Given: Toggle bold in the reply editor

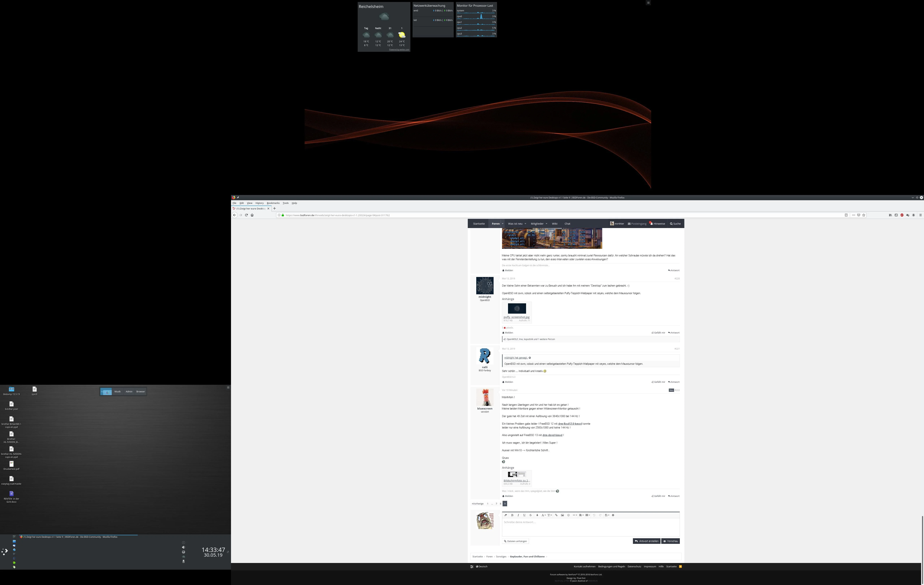Looking at the screenshot, I should click(512, 515).
